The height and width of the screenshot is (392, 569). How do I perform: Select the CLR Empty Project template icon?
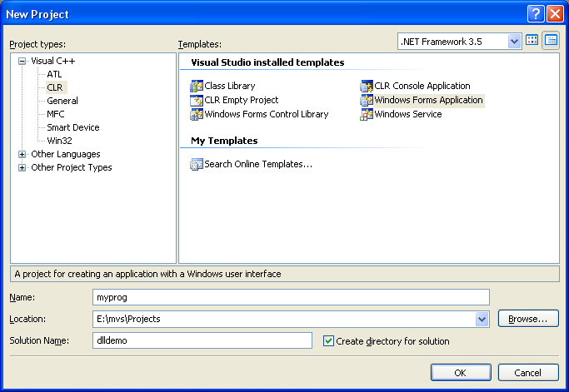coord(197,100)
